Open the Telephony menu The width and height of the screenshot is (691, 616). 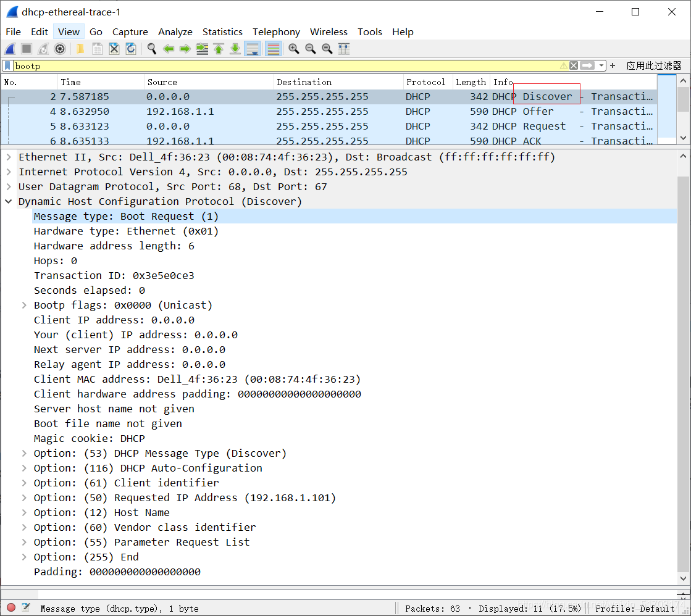[x=276, y=31]
